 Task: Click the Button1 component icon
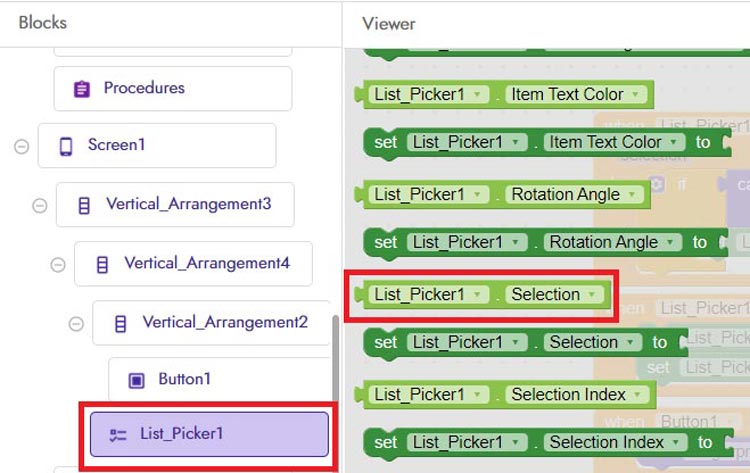[137, 380]
